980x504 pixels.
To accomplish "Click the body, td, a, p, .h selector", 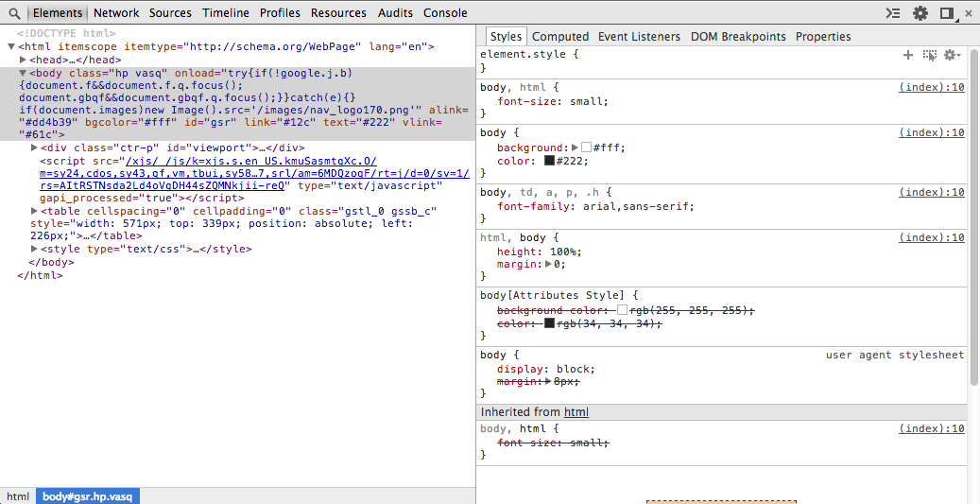I will click(539, 192).
